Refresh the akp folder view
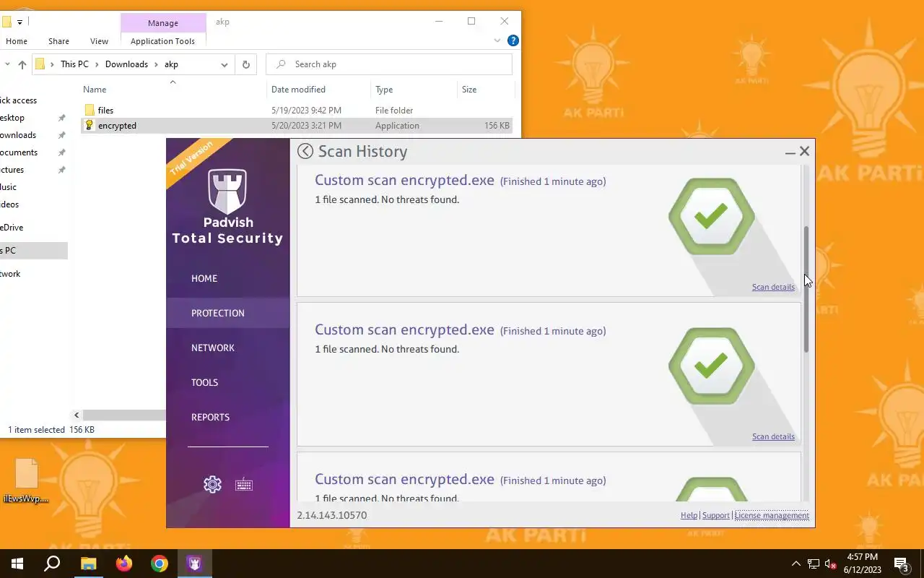 [245, 64]
